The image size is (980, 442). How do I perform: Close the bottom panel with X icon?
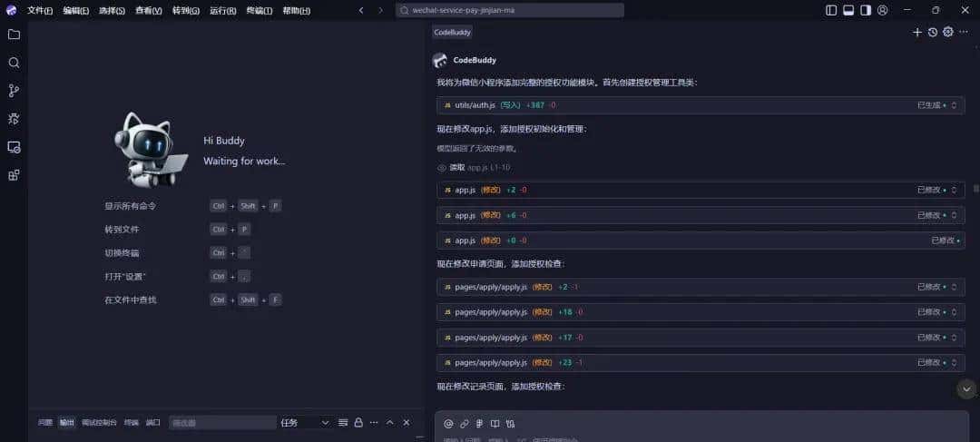pos(407,423)
